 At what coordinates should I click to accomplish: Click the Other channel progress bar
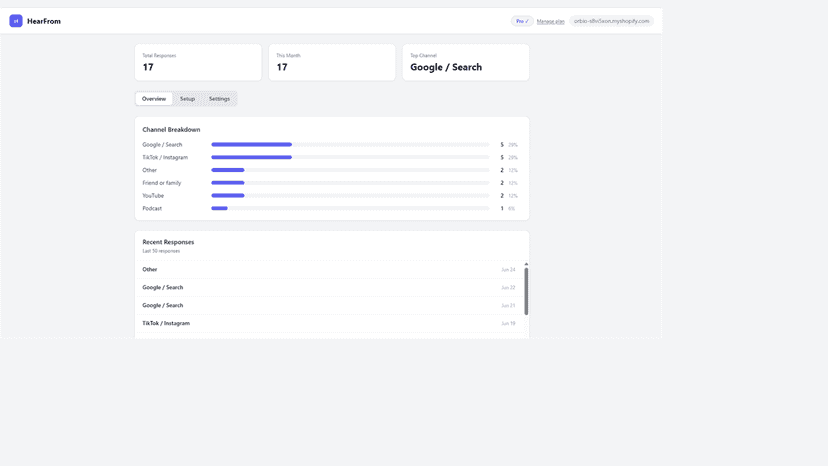pos(350,170)
